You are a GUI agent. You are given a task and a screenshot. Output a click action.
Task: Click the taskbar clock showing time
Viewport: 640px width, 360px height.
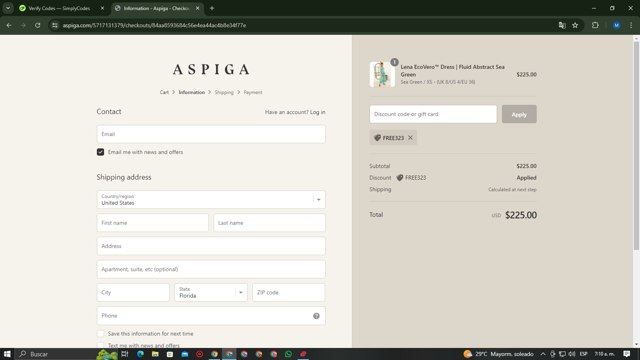604,354
